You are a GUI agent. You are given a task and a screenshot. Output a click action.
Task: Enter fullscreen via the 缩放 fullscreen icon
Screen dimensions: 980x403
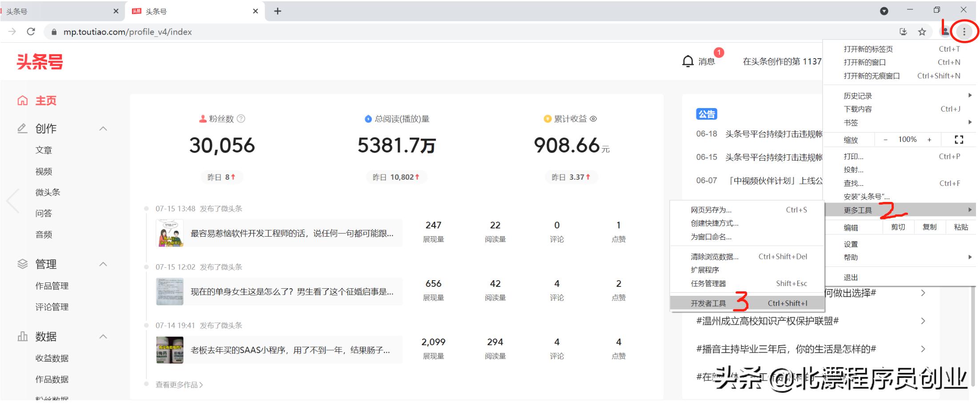click(958, 139)
